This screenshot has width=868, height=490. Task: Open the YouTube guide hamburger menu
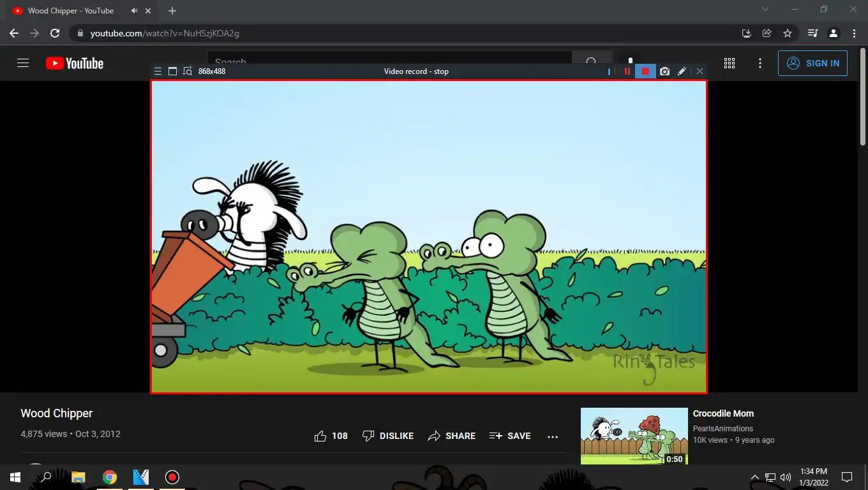click(x=23, y=63)
